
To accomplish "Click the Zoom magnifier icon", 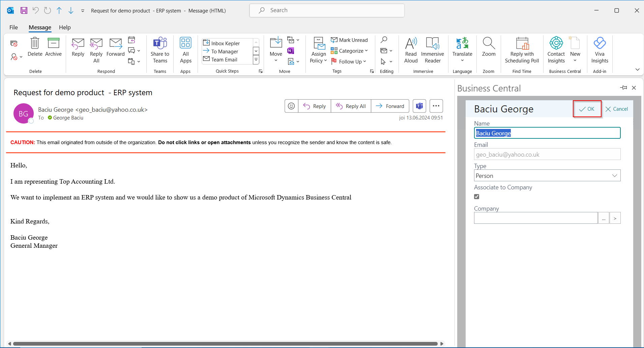I will tap(489, 43).
